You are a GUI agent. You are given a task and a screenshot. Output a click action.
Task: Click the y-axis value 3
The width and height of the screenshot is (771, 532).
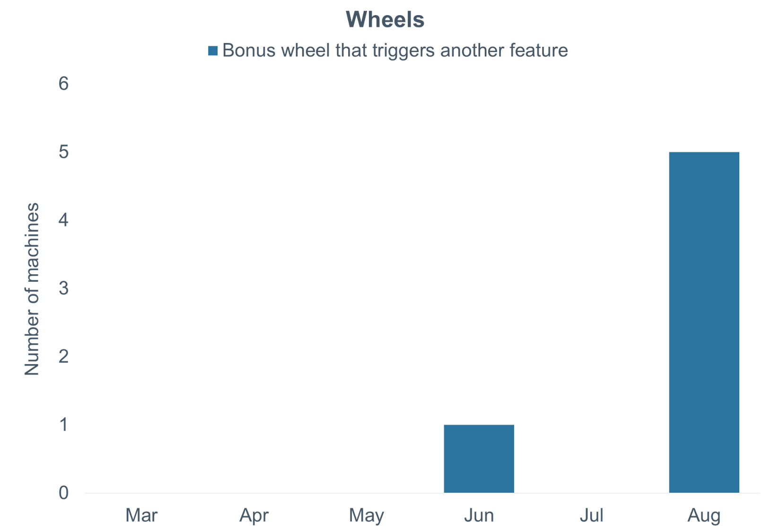pyautogui.click(x=63, y=288)
